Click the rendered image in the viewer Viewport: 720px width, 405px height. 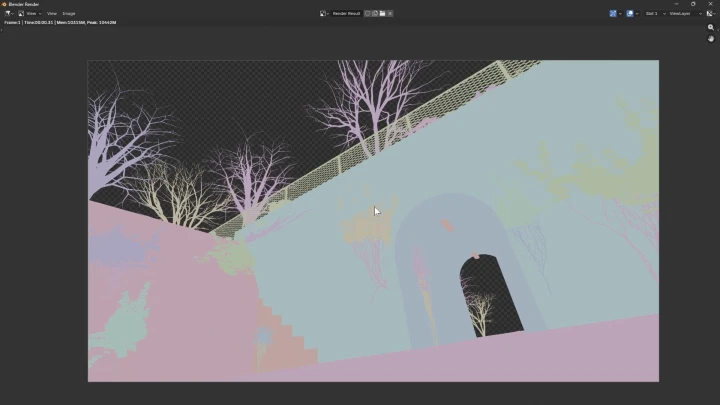point(373,221)
